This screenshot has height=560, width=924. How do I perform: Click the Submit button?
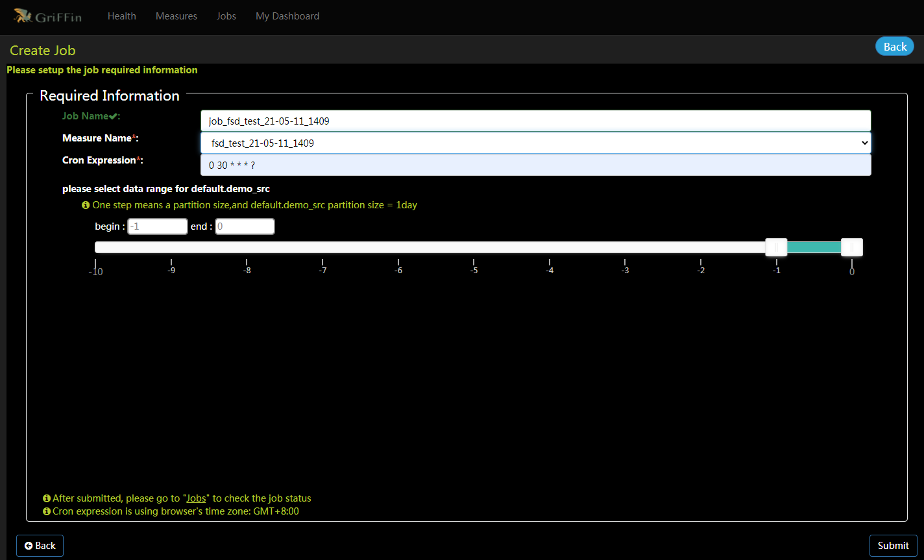[893, 546]
